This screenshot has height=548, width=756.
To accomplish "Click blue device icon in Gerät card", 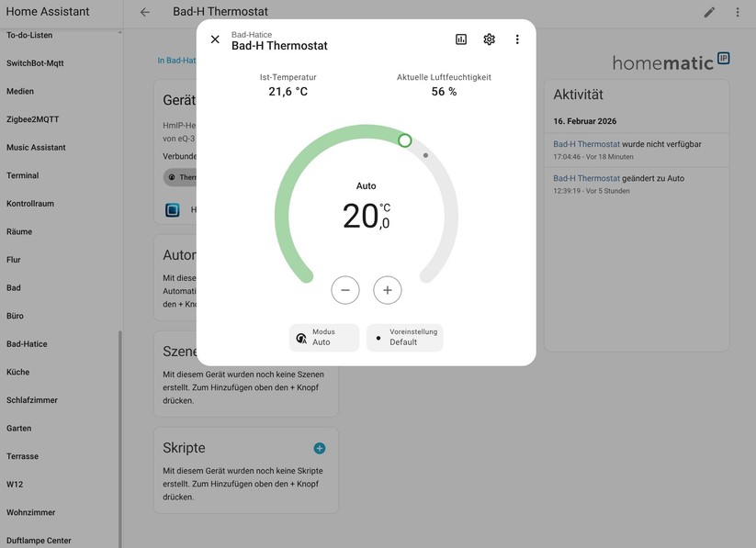I will click(x=172, y=209).
